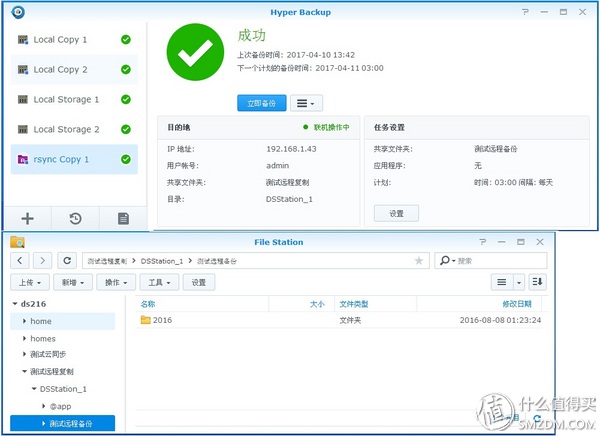The height and width of the screenshot is (436, 600).
Task: Open the hamburger actions dropdown in Hyper Backup
Action: click(306, 103)
